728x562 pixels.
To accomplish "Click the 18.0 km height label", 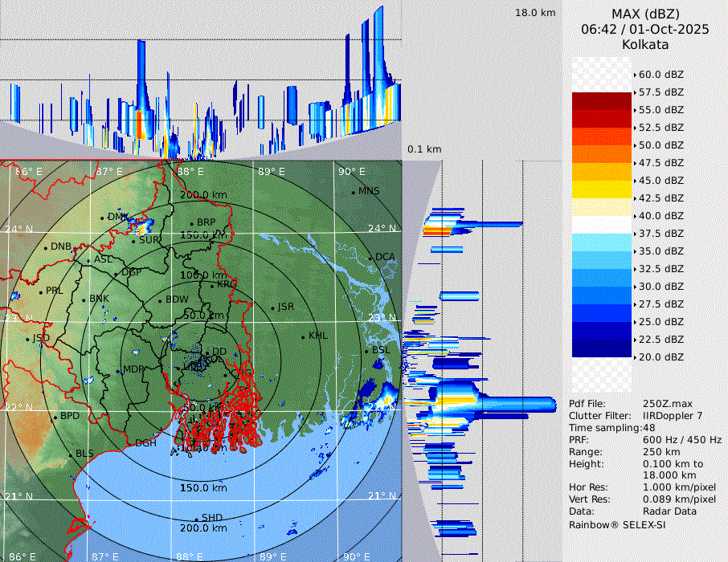I will coord(535,13).
